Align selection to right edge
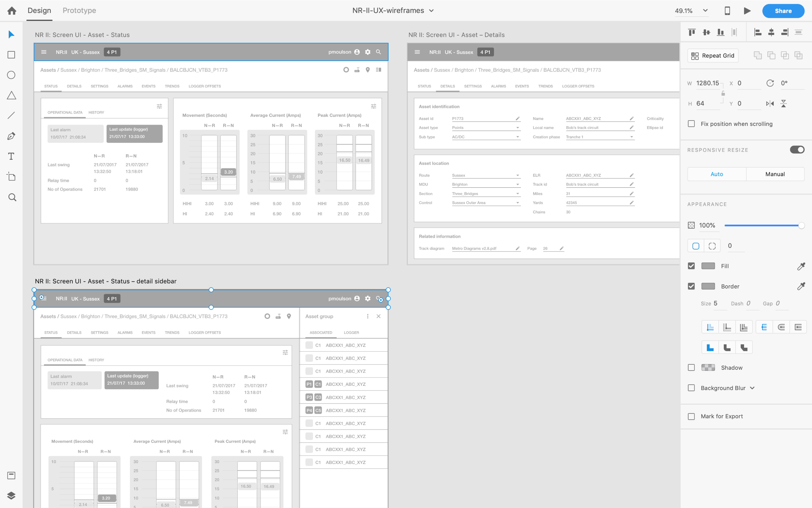The width and height of the screenshot is (812, 508). (785, 32)
